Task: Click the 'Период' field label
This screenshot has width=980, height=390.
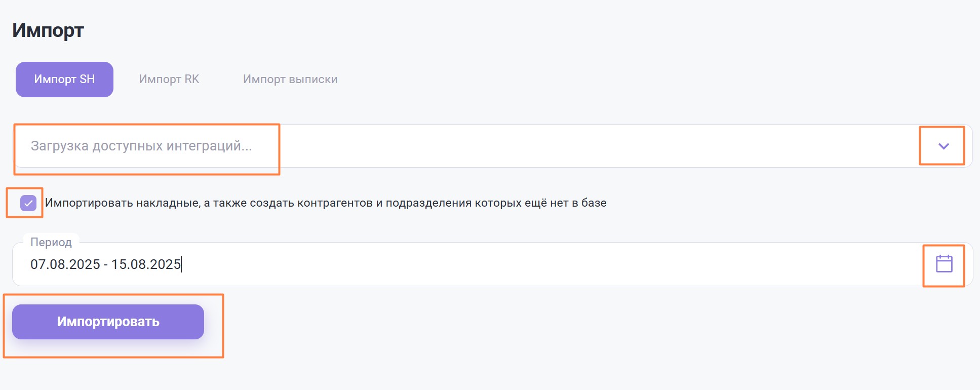Action: (51, 242)
